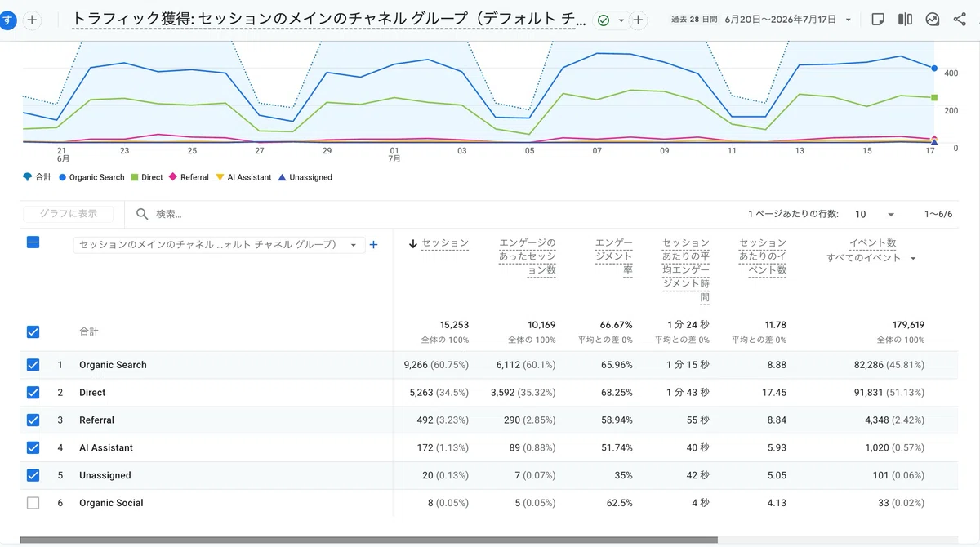Toggle the AI Assistant legend entry
The width and height of the screenshot is (980, 547).
click(243, 177)
